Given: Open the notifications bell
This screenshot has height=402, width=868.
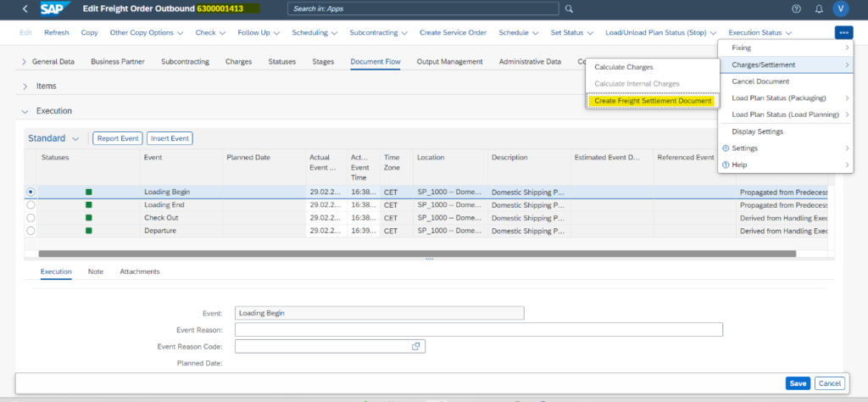Looking at the screenshot, I should 819,8.
